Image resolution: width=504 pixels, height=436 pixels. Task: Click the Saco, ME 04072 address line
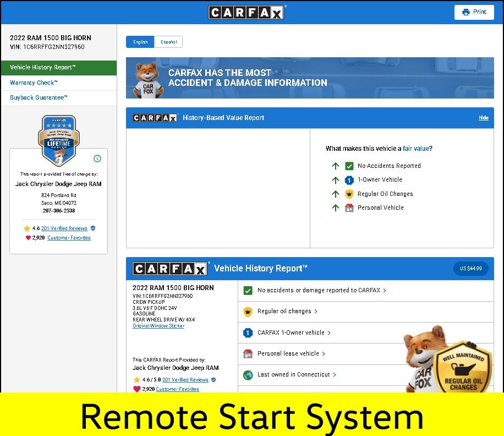click(59, 203)
